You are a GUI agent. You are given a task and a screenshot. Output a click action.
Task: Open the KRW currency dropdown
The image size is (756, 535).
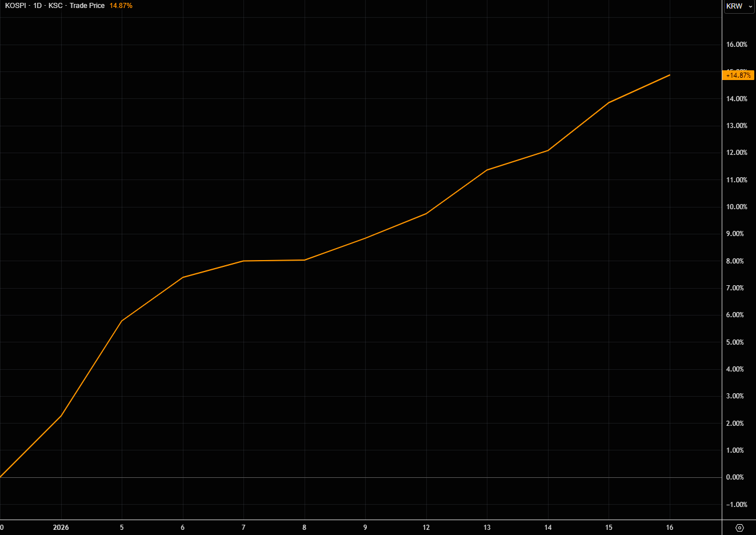(739, 6)
